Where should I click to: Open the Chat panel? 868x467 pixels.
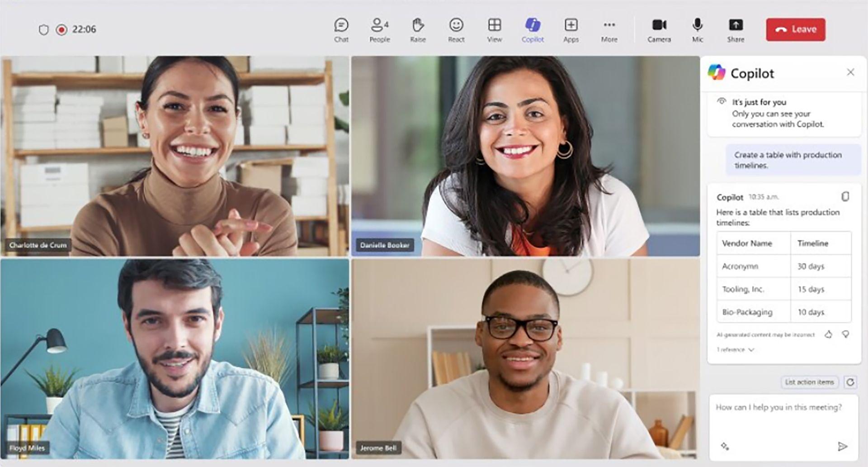coord(341,30)
